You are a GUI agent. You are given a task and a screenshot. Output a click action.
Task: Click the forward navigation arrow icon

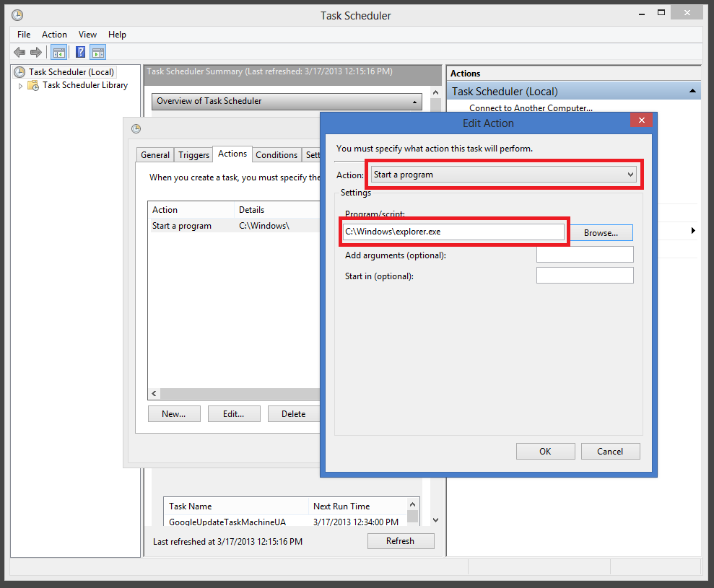click(35, 52)
